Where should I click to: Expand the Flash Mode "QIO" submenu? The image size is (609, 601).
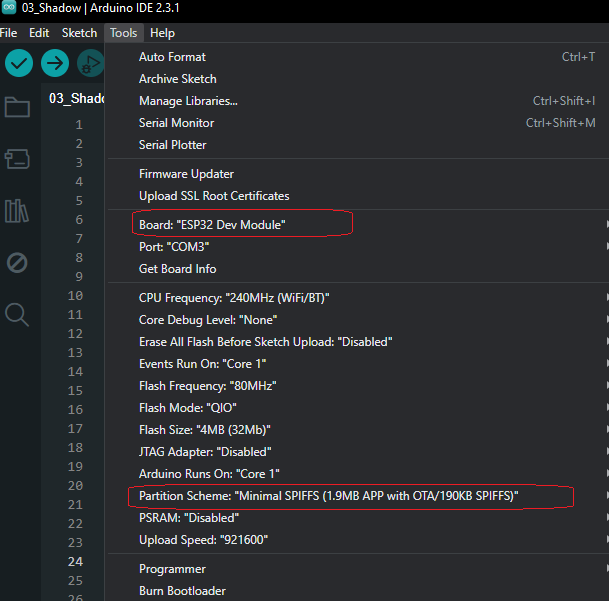(358, 408)
